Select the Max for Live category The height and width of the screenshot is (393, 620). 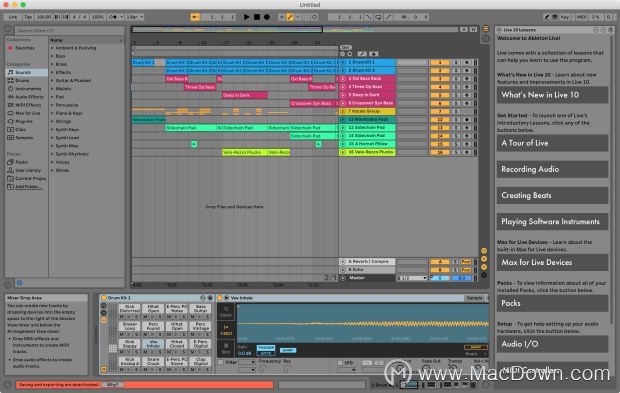click(x=27, y=113)
